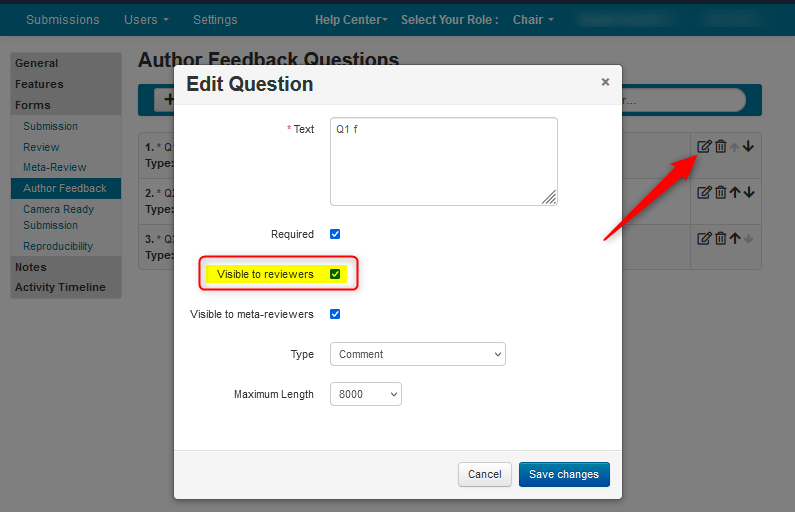The image size is (795, 512).
Task: Toggle the Required checkbox
Action: (x=335, y=234)
